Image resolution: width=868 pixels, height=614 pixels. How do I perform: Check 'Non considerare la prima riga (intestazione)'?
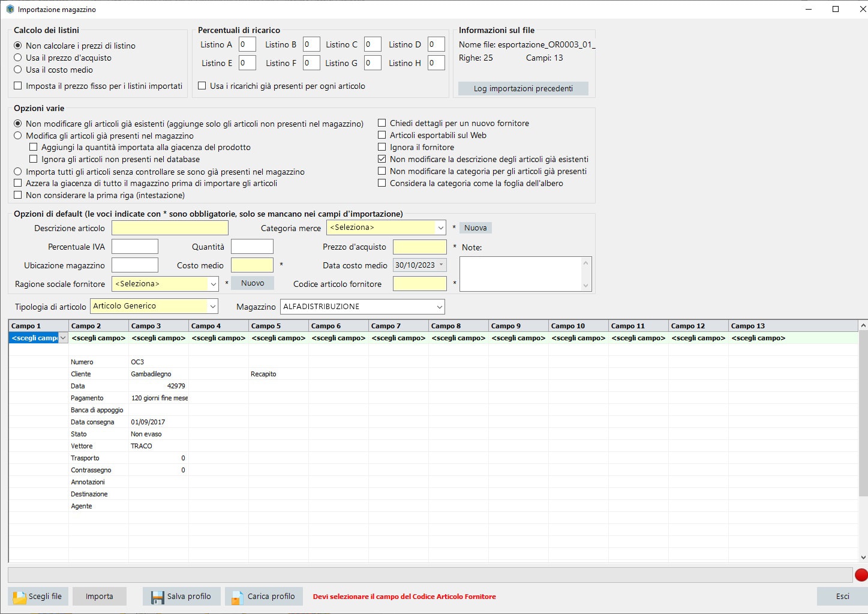(x=18, y=195)
